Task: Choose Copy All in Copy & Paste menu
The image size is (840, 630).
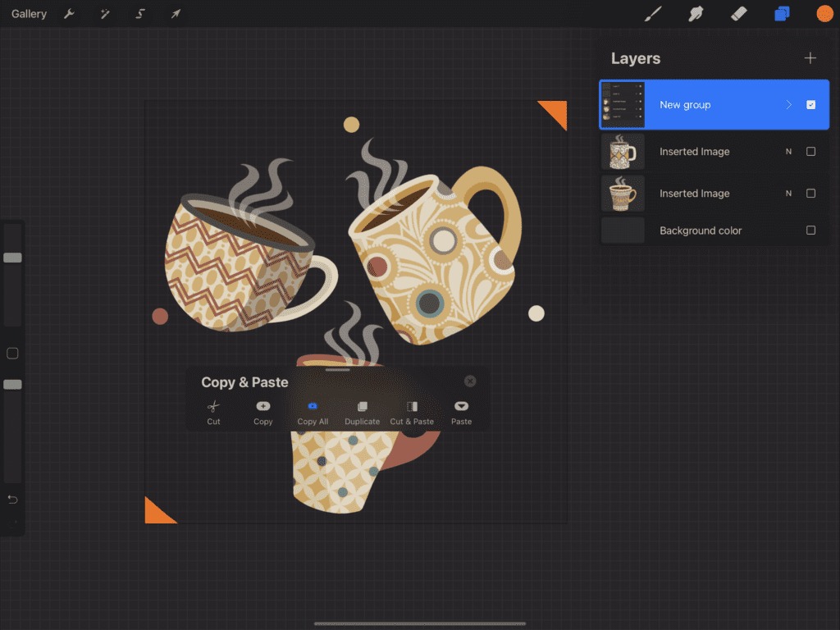Action: [313, 412]
